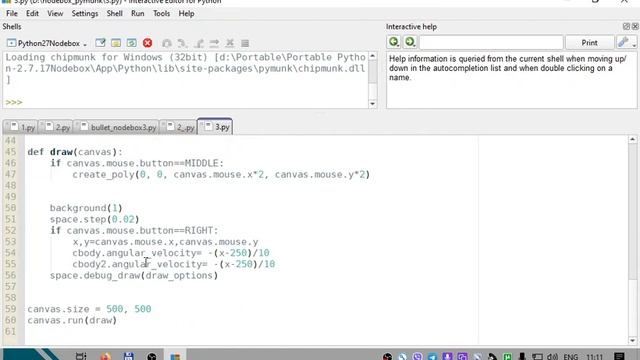Open the taskbar notification center icon

[x=619, y=356]
